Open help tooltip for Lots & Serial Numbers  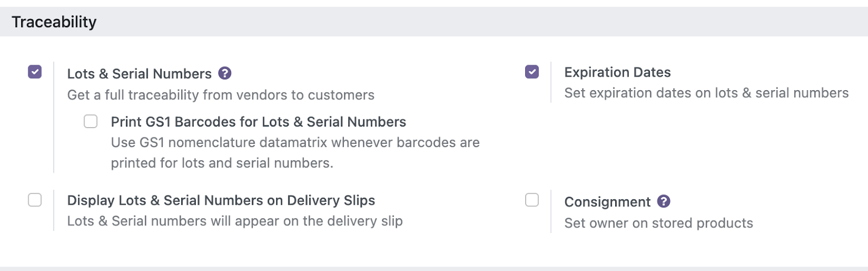point(225,73)
